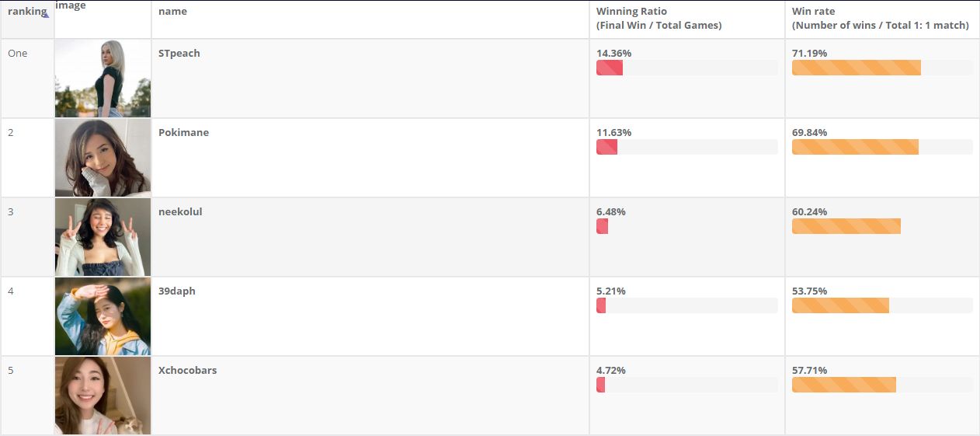Click the STpeach name link
This screenshot has width=980, height=436.
(x=179, y=54)
